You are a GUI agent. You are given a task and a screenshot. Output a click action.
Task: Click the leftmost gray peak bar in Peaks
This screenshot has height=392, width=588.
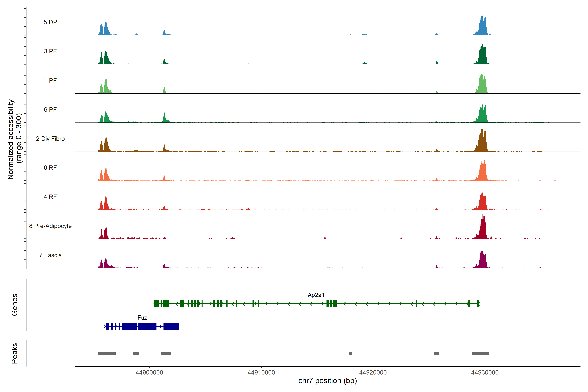point(106,353)
